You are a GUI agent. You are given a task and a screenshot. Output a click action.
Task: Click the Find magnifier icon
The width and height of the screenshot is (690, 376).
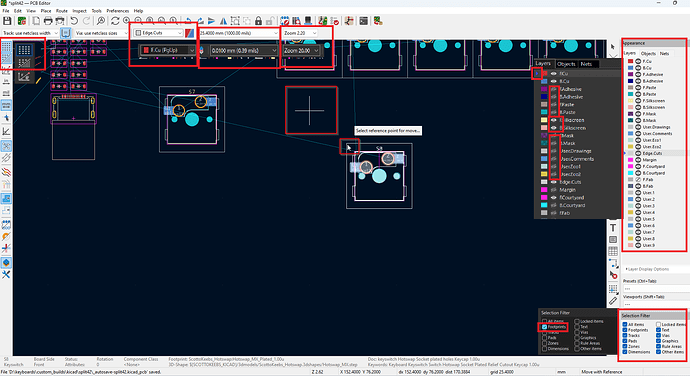pos(101,21)
